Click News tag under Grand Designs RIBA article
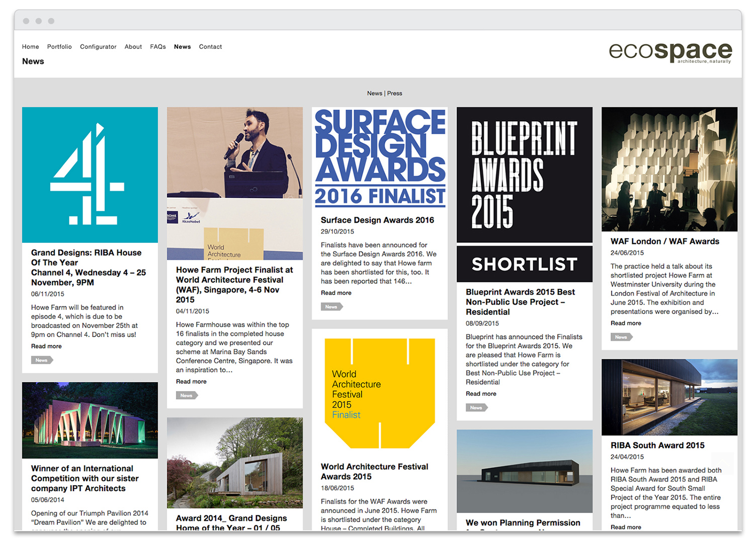 pos(42,360)
